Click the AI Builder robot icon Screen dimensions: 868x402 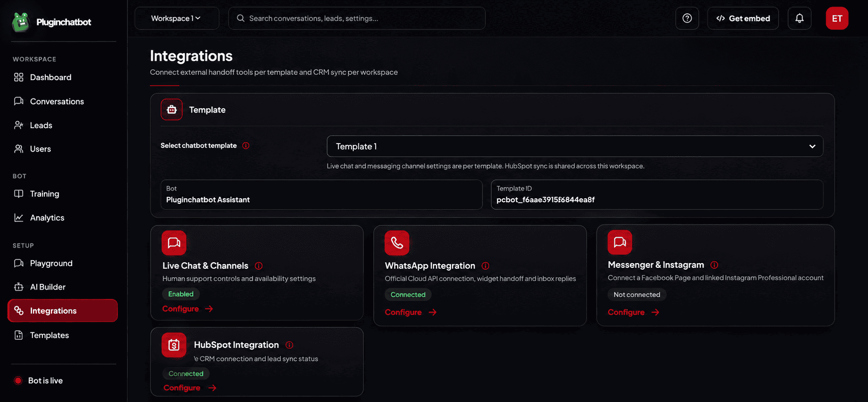(x=19, y=287)
